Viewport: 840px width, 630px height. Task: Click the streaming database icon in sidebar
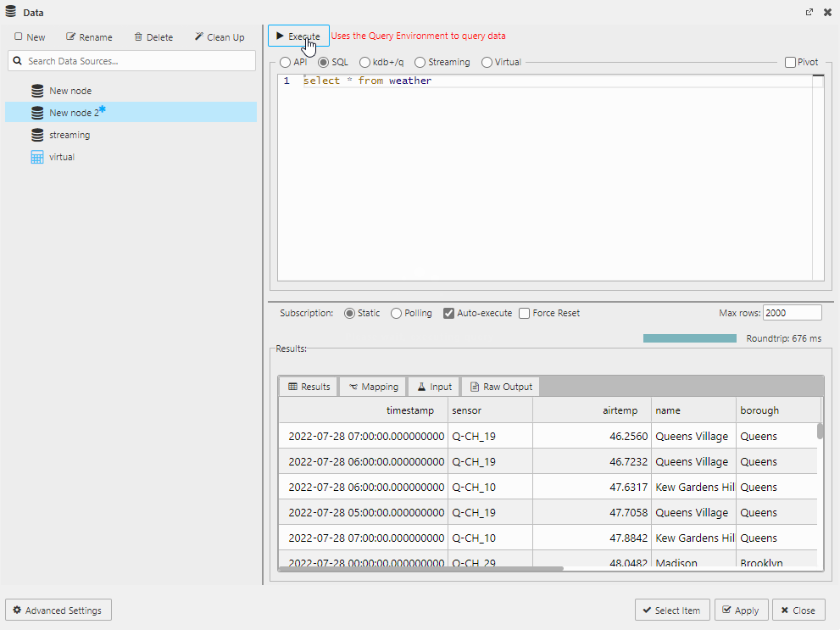[37, 135]
